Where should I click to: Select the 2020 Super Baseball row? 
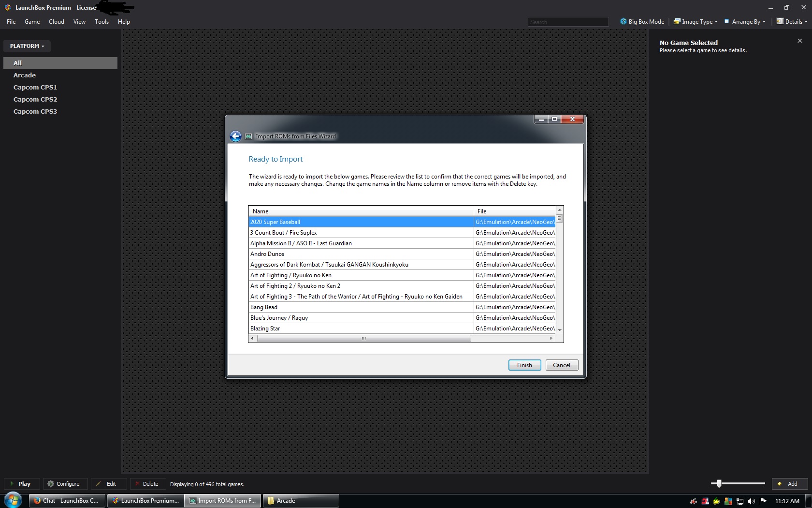(x=402, y=222)
